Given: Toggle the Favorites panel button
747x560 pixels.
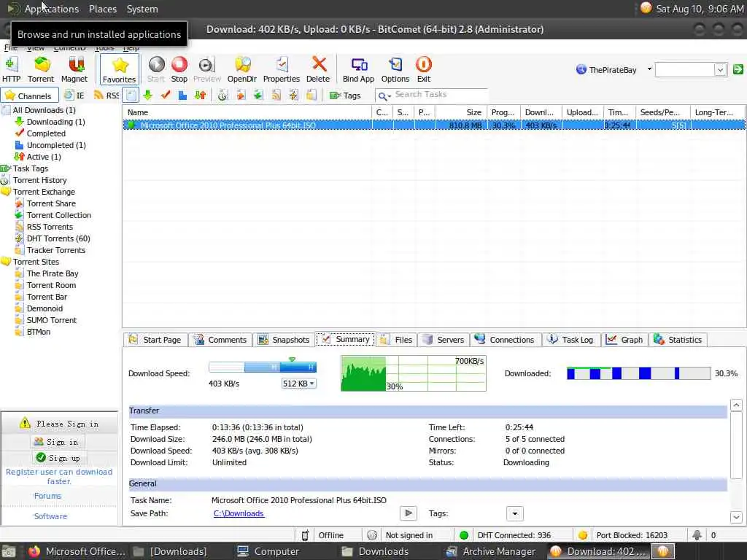Looking at the screenshot, I should [x=120, y=69].
